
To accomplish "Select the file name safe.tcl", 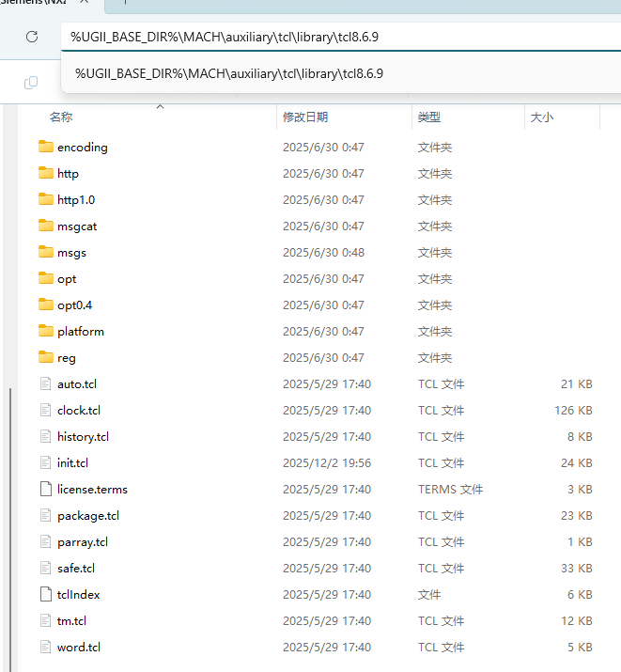I will 76,569.
